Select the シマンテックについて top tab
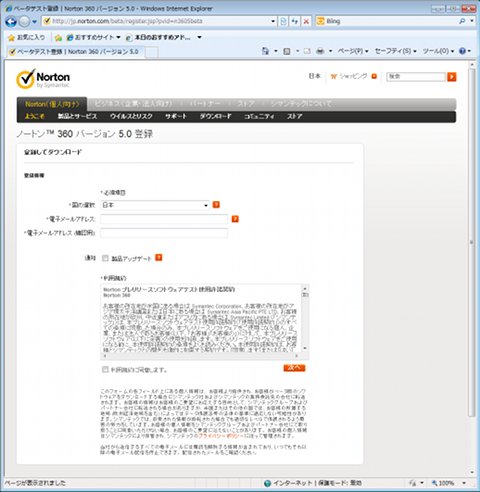Screen dimensions: 480x492 pos(301,104)
